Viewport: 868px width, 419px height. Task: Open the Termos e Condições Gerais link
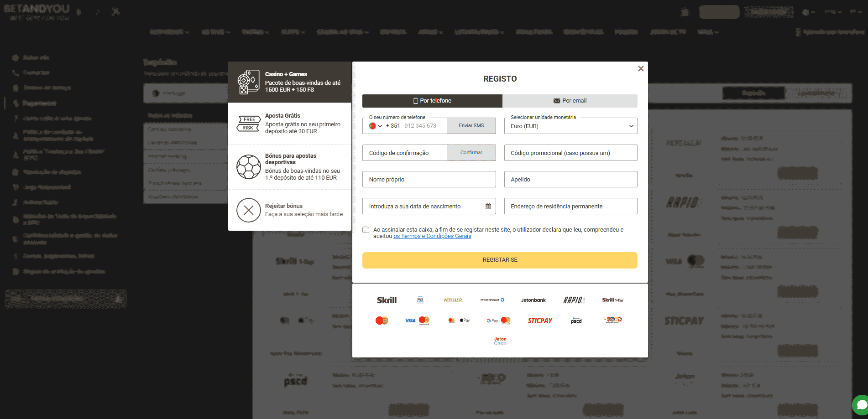coord(432,236)
